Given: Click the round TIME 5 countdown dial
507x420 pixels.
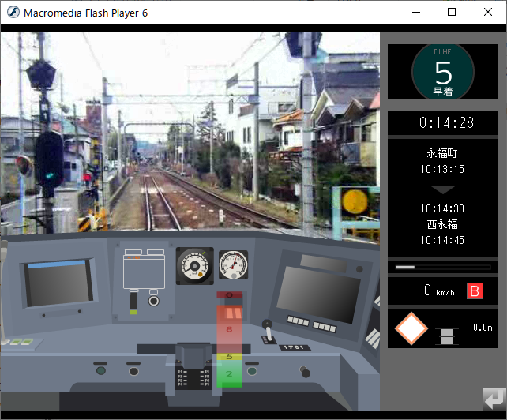Looking at the screenshot, I should (442, 72).
